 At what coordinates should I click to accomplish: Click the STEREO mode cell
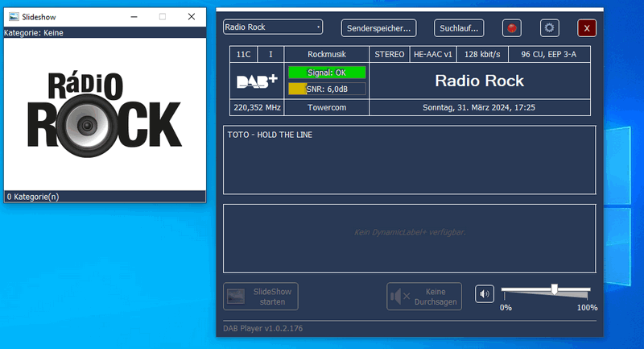point(390,54)
